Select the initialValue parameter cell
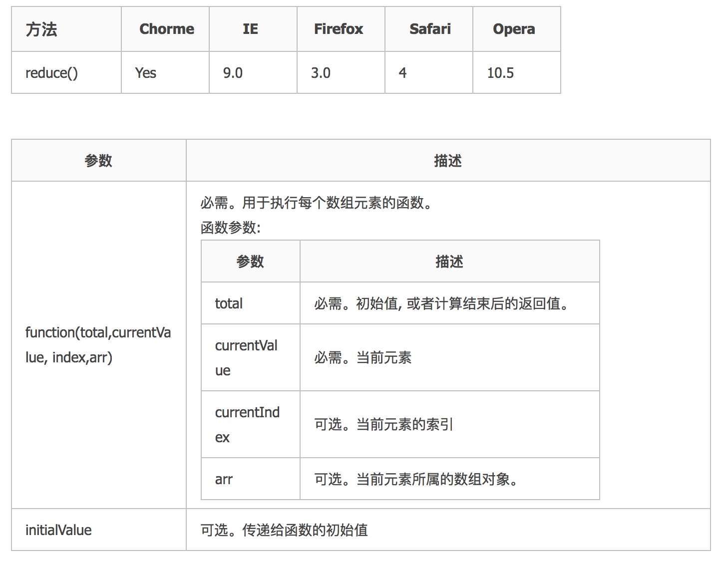The width and height of the screenshot is (728, 565). pos(99,530)
